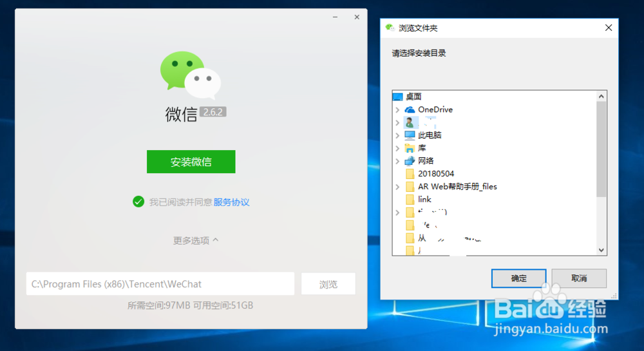644x351 pixels.
Task: Click the scroll down arrow in folder tree
Action: pos(601,250)
